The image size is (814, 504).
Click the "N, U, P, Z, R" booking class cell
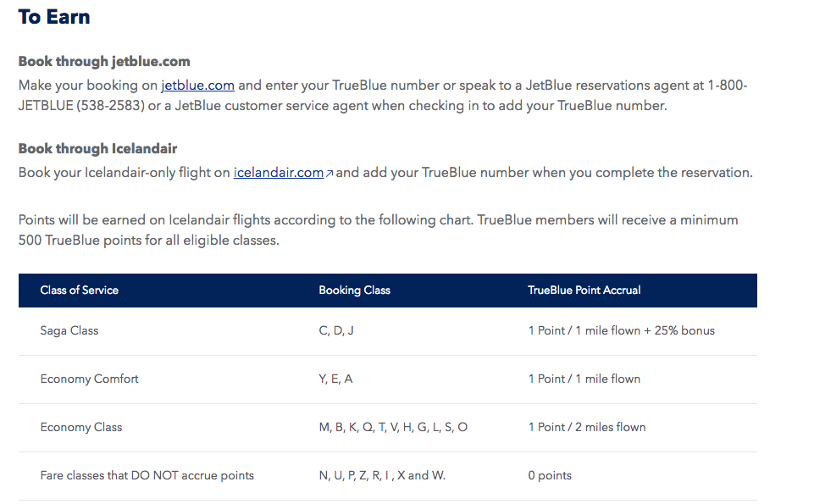(382, 475)
